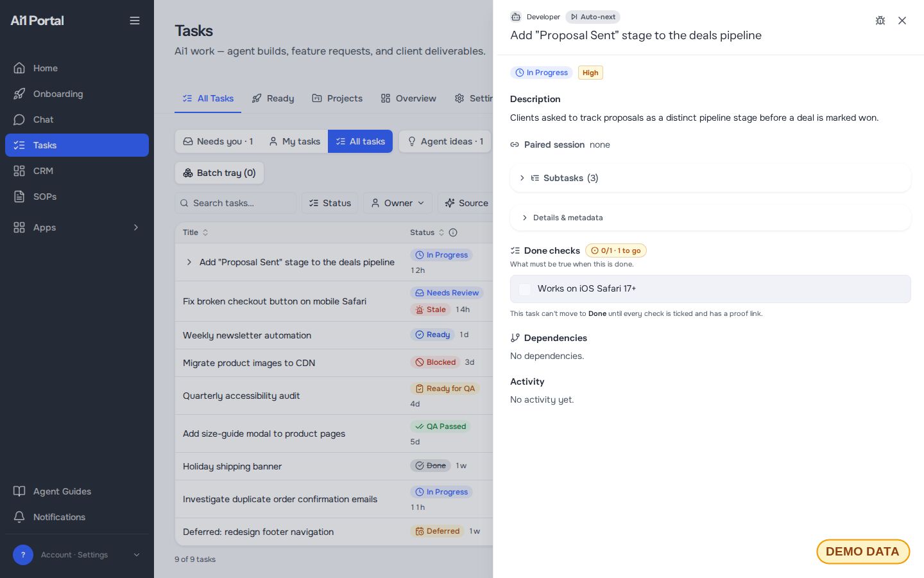Open the Source filter
Image resolution: width=924 pixels, height=578 pixels.
tap(466, 203)
